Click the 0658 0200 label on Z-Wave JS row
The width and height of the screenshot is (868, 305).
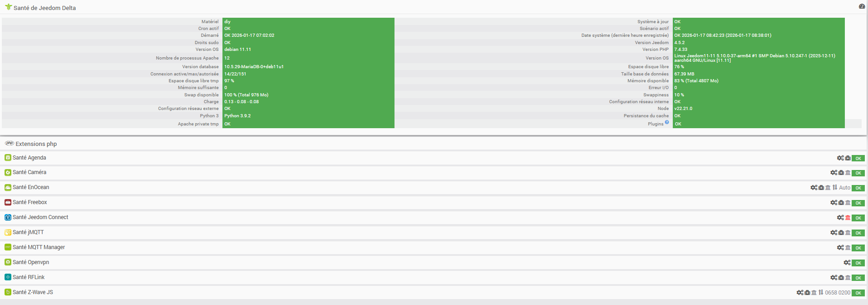tap(838, 293)
